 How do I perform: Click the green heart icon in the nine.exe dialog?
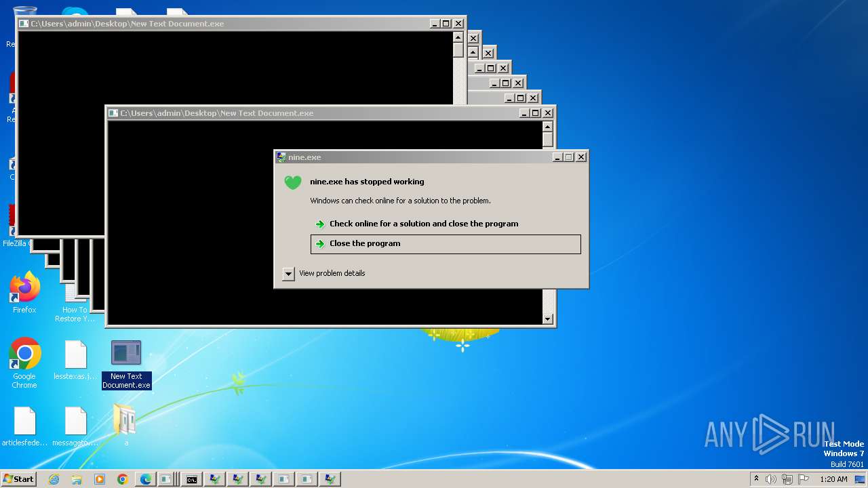coord(293,182)
